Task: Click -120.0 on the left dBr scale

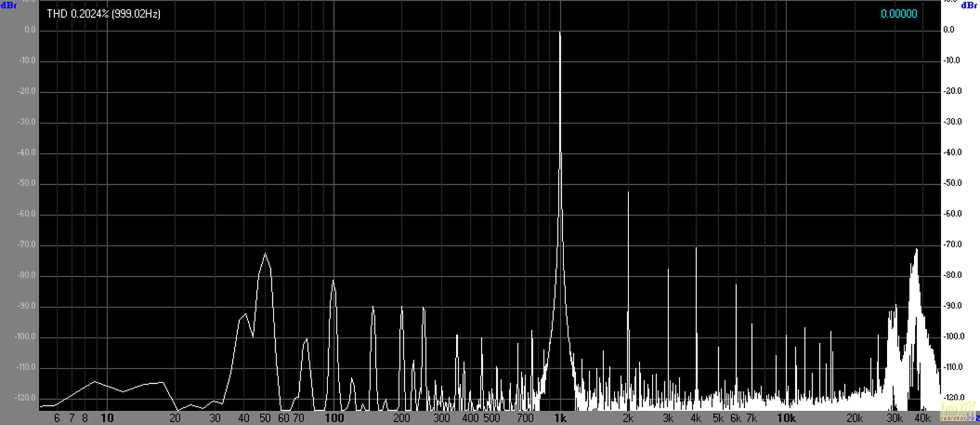Action: coord(26,398)
